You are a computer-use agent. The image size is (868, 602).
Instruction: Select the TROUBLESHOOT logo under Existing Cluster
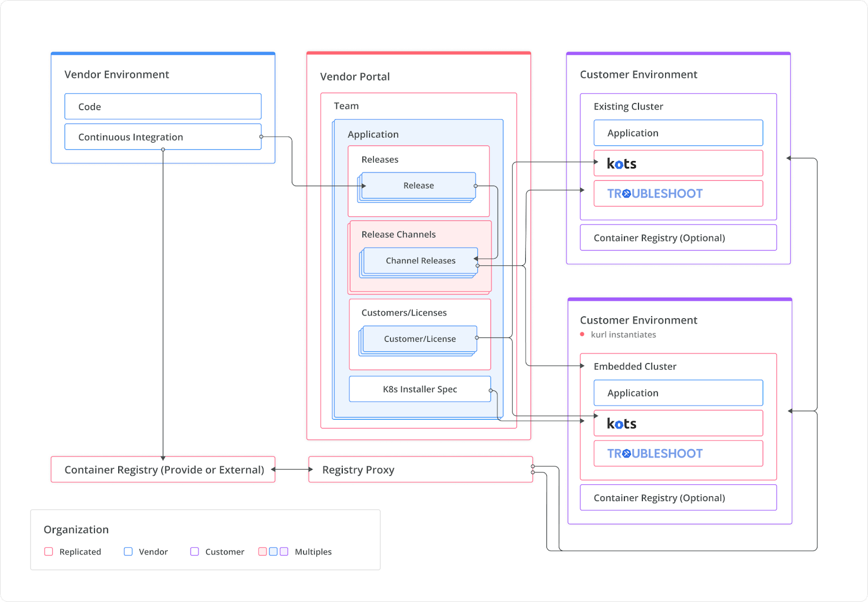click(x=654, y=193)
